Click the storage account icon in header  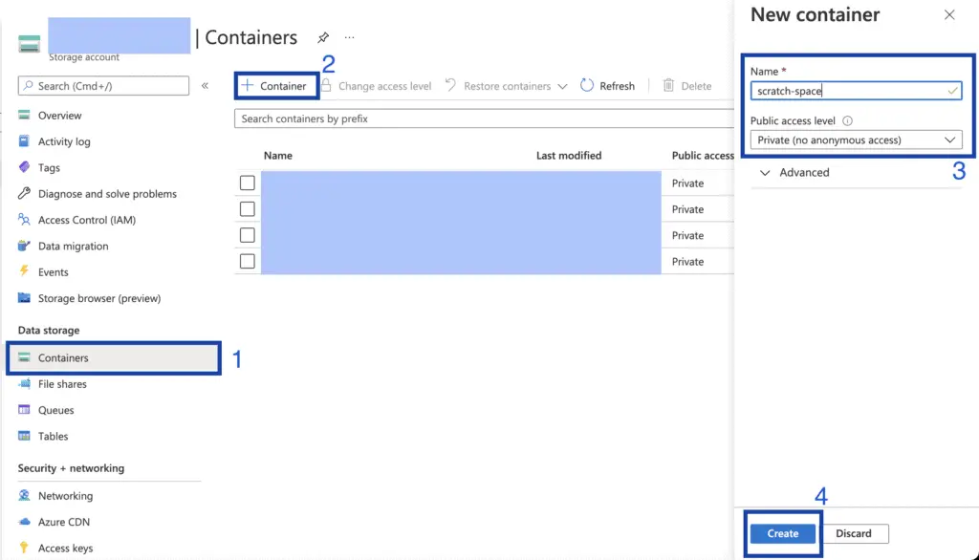[x=29, y=44]
